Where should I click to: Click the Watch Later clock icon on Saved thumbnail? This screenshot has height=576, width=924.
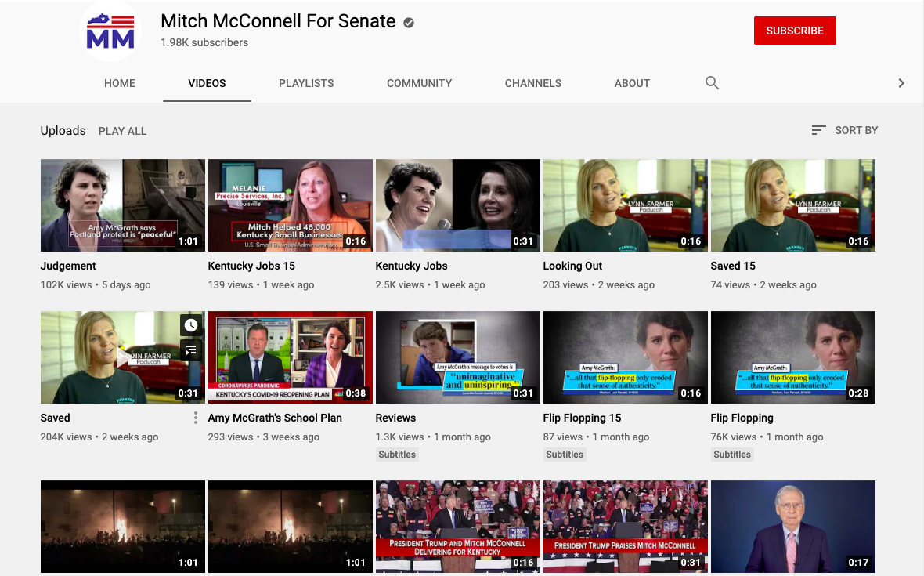point(191,325)
